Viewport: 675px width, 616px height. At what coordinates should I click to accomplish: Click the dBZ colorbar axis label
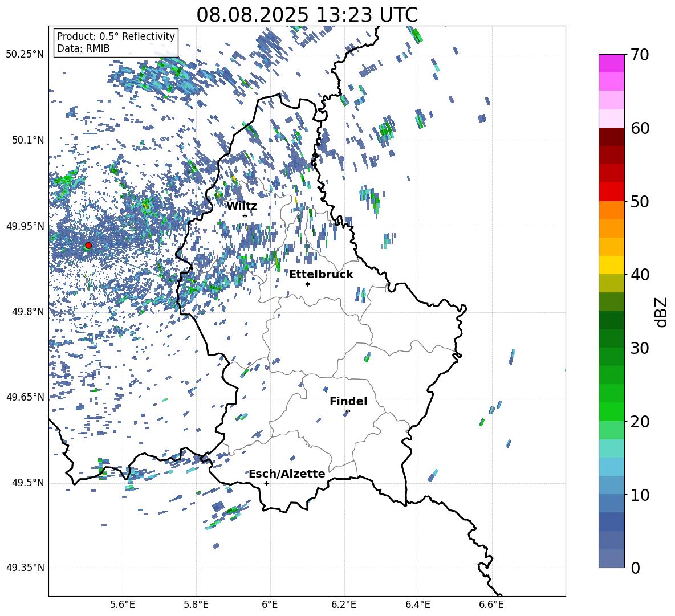(x=661, y=312)
